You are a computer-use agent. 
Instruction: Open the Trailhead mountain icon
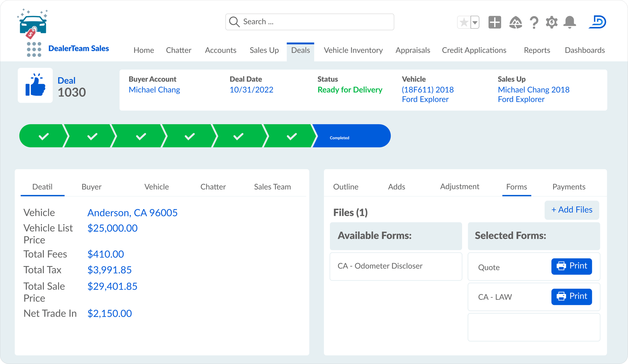click(x=515, y=22)
